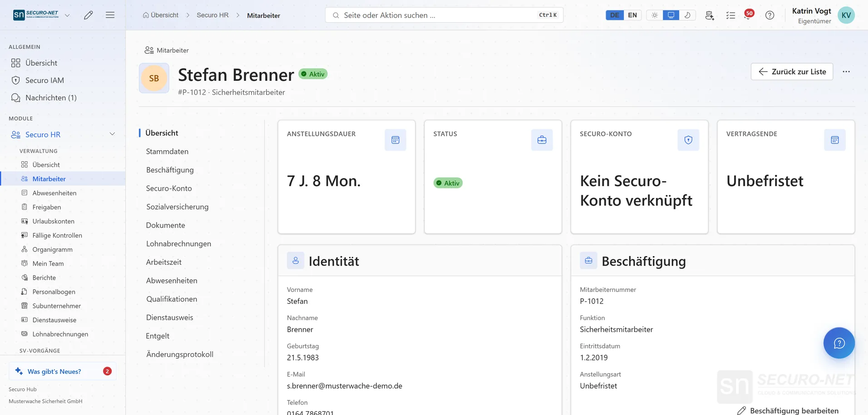Click the user switch icon in header
868x415 pixels.
tap(710, 15)
